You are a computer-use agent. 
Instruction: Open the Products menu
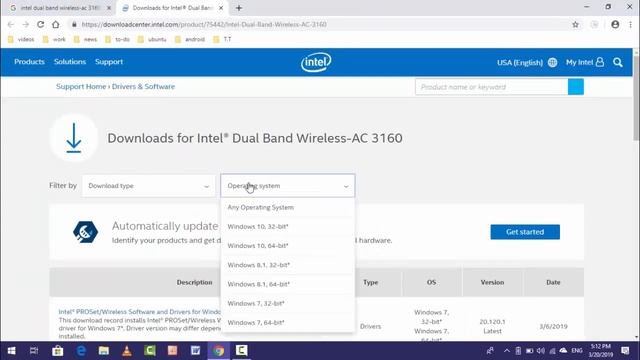(29, 62)
